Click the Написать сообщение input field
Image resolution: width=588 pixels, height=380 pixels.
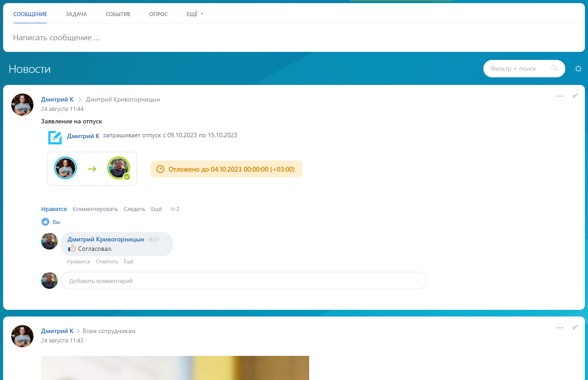click(x=294, y=38)
